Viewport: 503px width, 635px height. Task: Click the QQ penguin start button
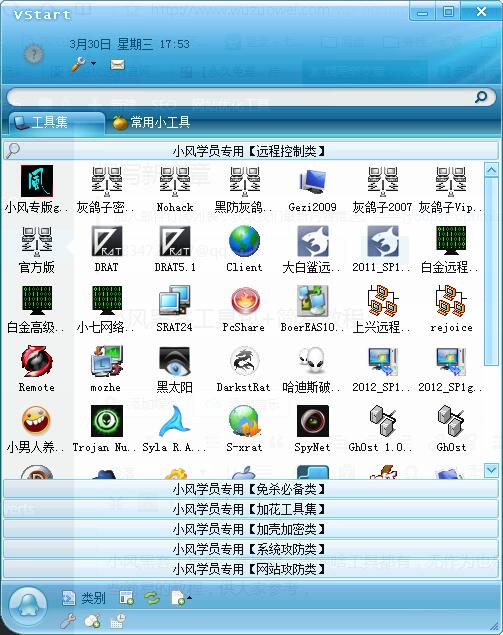(x=28, y=606)
